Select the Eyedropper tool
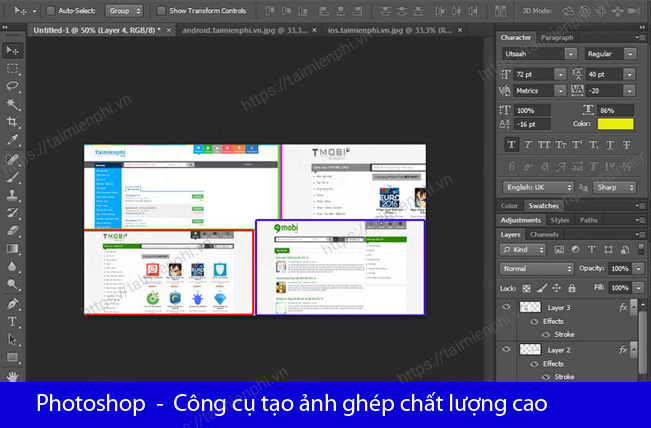651x428 pixels. [12, 140]
